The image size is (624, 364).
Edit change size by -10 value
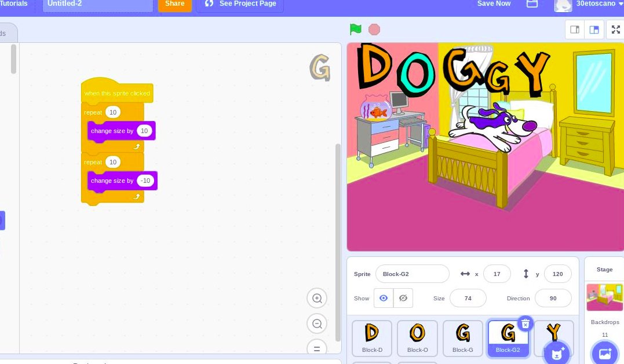coord(145,181)
